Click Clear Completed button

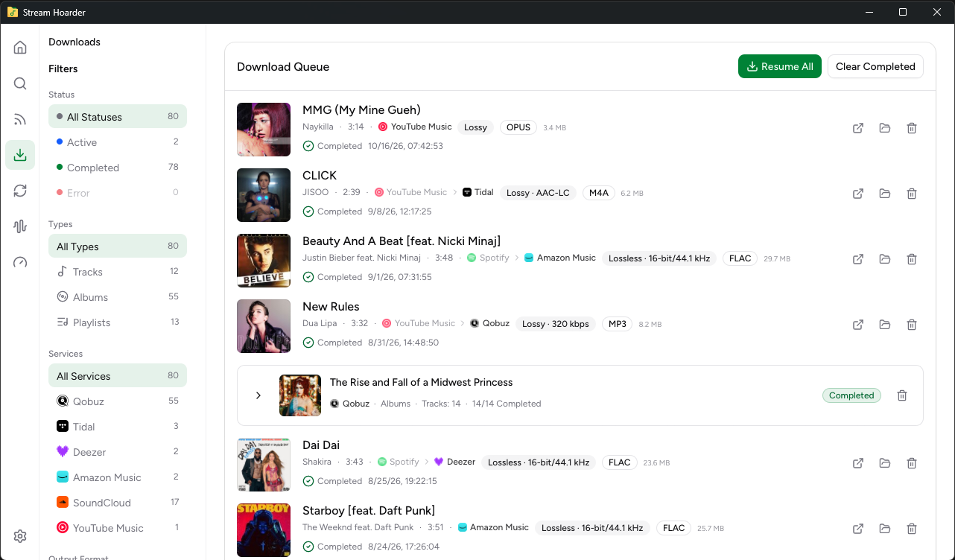click(x=875, y=66)
